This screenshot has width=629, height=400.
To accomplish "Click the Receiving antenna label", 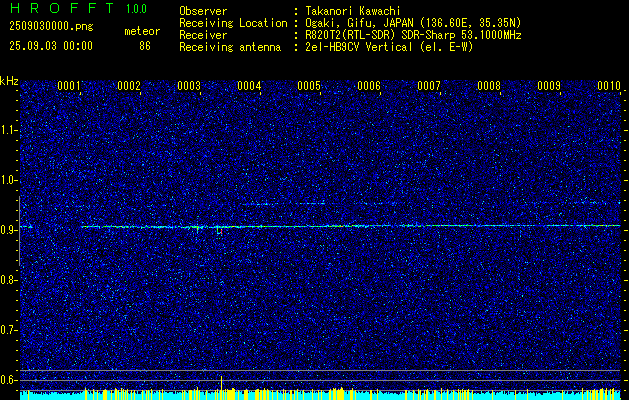I will click(230, 47).
